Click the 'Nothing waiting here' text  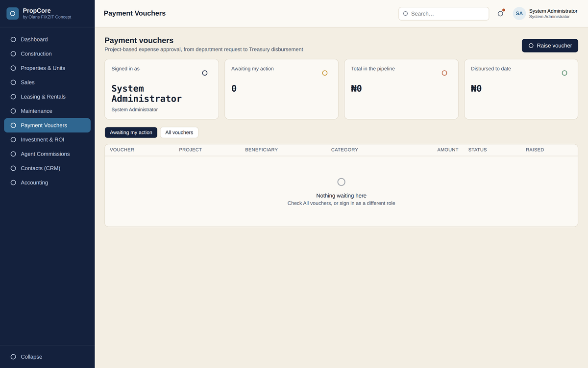point(341,196)
